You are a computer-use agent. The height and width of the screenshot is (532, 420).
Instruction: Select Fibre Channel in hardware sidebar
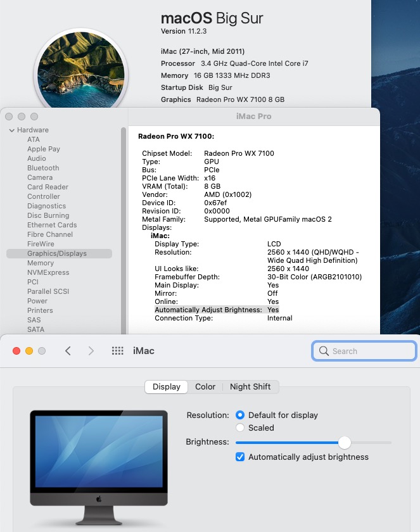point(50,234)
